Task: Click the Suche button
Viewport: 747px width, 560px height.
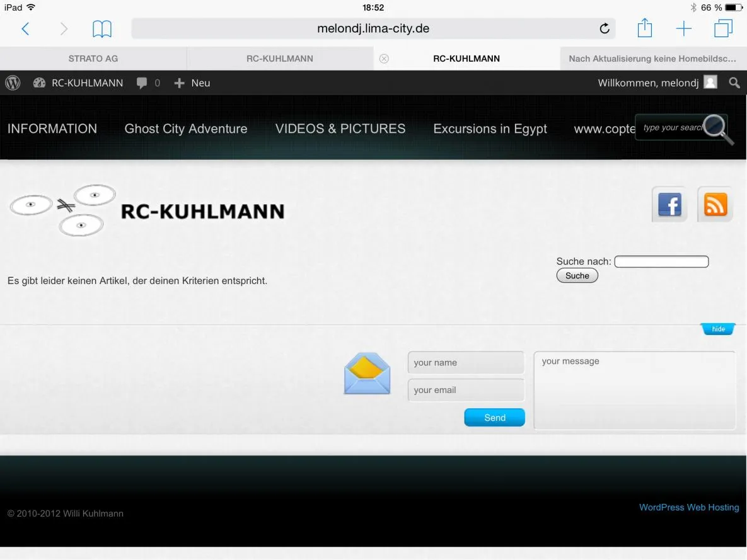Action: point(577,276)
